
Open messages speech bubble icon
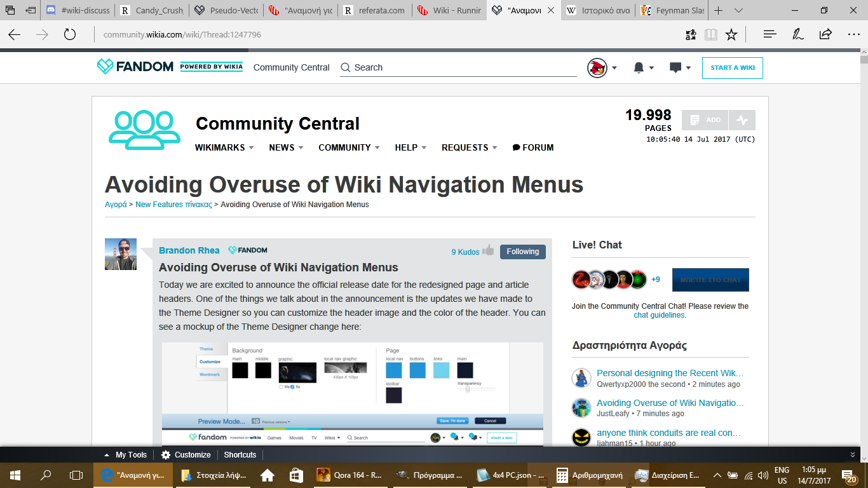675,67
